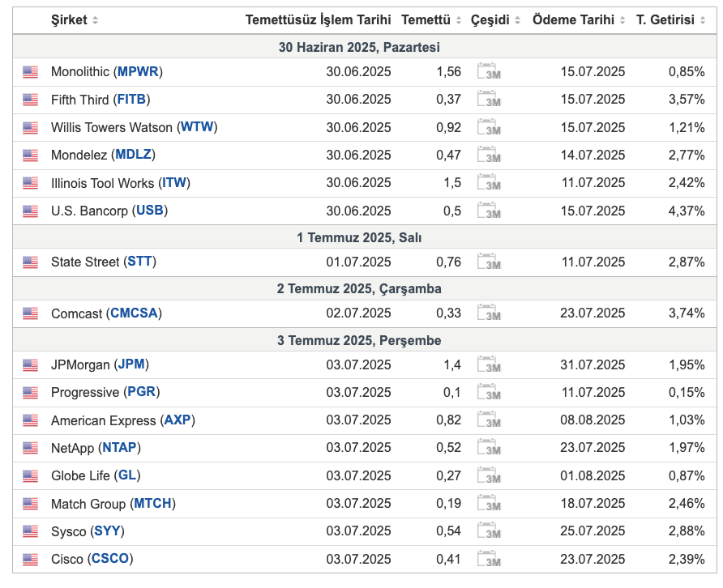This screenshot has width=723, height=588.
Task: Click the US flag icon beside Monolithic
Action: click(x=31, y=72)
